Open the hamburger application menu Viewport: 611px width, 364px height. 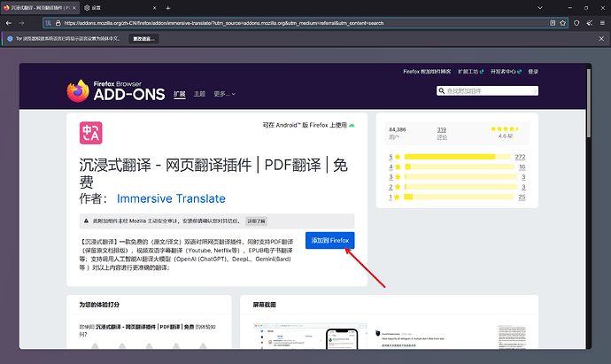[602, 23]
